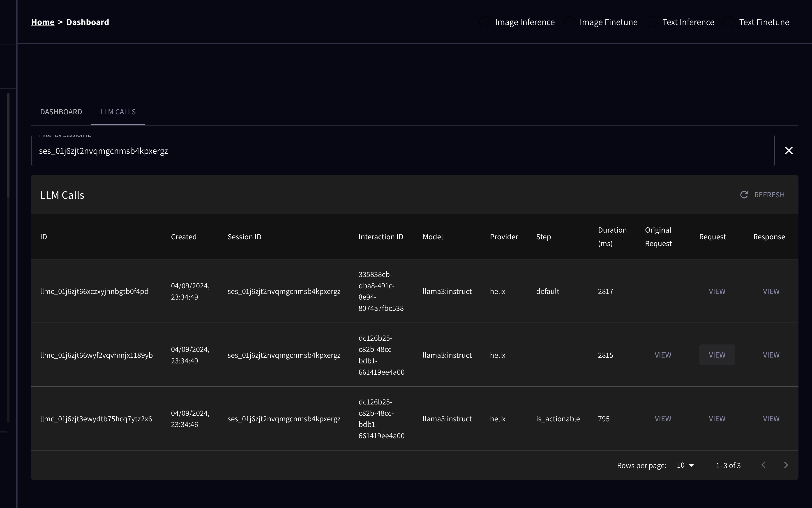Select the Text Inference radio button
The width and height of the screenshot is (812, 508).
(x=652, y=22)
